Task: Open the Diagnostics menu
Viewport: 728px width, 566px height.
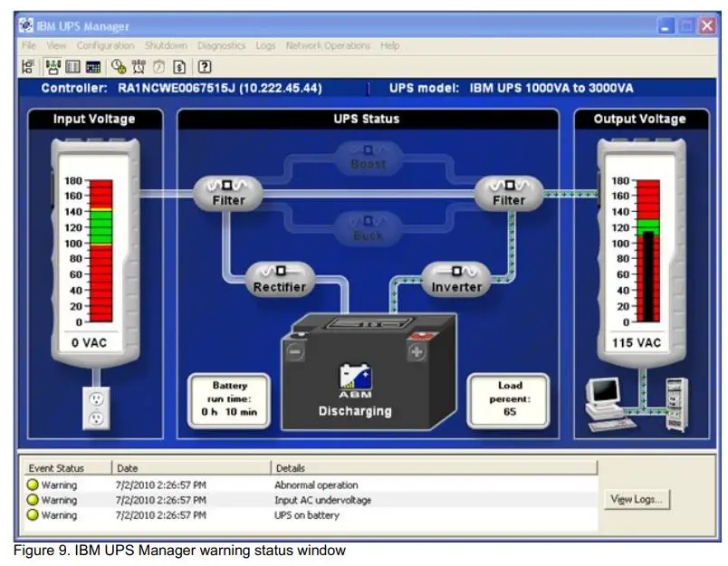Action: [x=222, y=45]
